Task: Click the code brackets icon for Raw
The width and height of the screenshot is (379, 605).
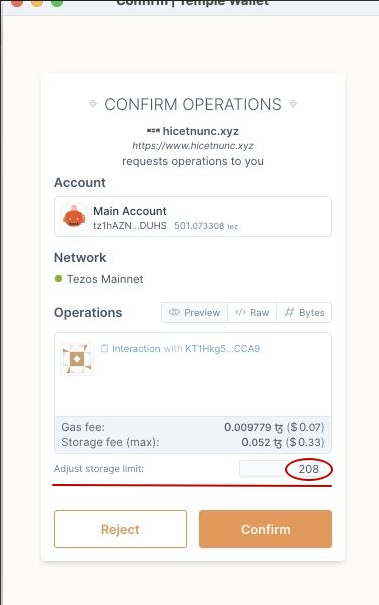Action: coord(240,312)
